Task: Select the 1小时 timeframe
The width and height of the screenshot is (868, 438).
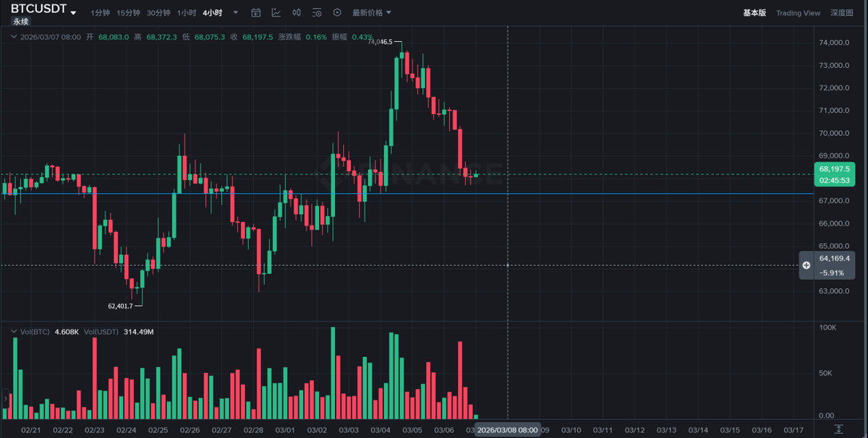Action: click(187, 13)
